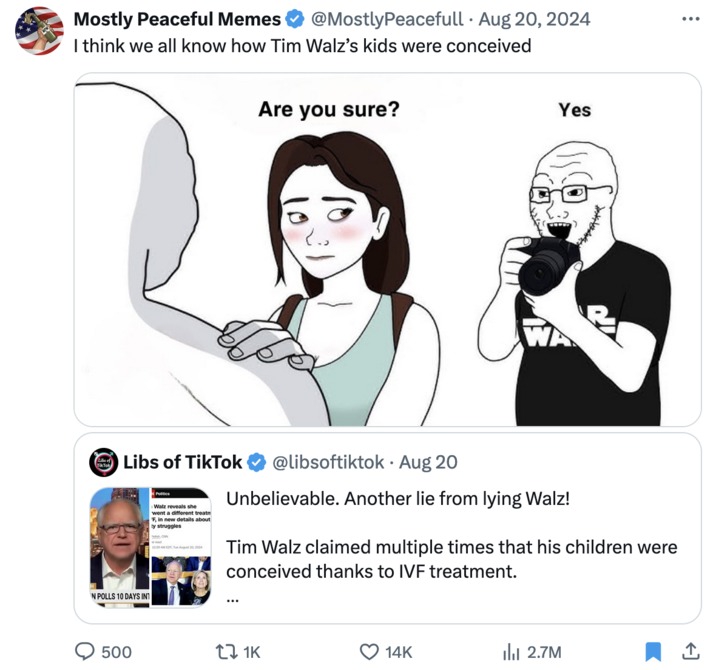Screen dimensions: 716x670
Task: Open the Libs of TikTok display name
Action: pos(183,462)
